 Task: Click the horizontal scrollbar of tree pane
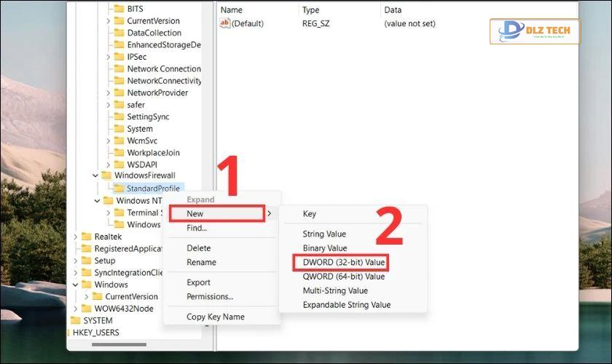click(119, 345)
